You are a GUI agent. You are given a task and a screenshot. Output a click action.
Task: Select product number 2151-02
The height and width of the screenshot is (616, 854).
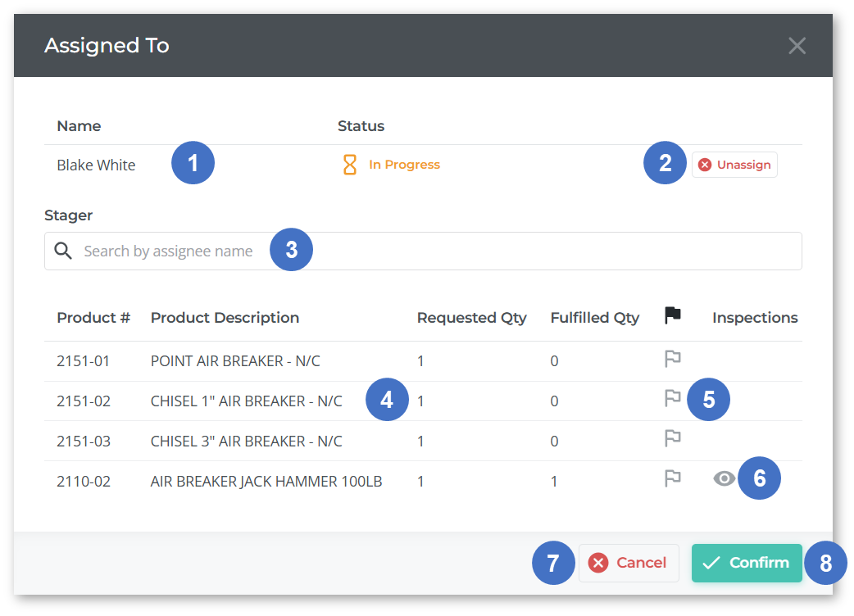point(84,401)
